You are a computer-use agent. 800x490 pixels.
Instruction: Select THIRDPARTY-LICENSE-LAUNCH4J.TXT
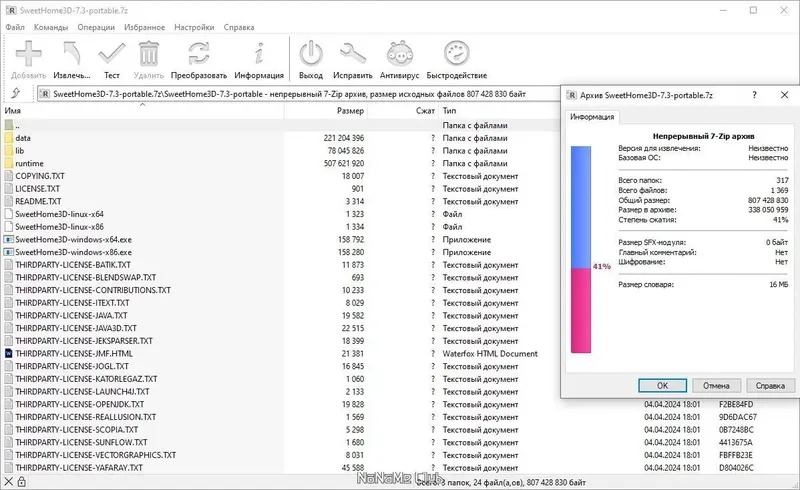click(x=82, y=391)
